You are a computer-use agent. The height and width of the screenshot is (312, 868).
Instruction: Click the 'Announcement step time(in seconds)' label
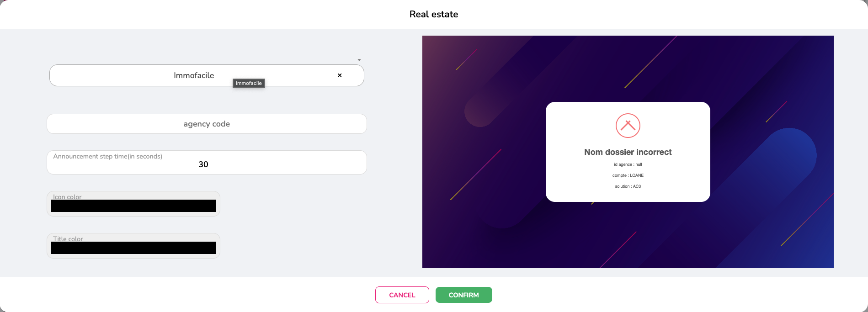[108, 156]
